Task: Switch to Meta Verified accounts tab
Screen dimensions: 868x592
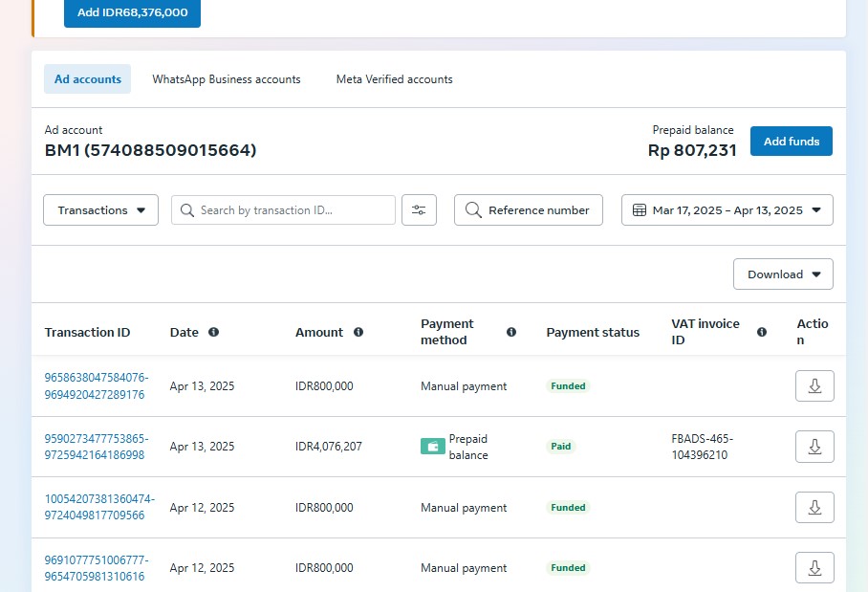Action: coord(394,79)
